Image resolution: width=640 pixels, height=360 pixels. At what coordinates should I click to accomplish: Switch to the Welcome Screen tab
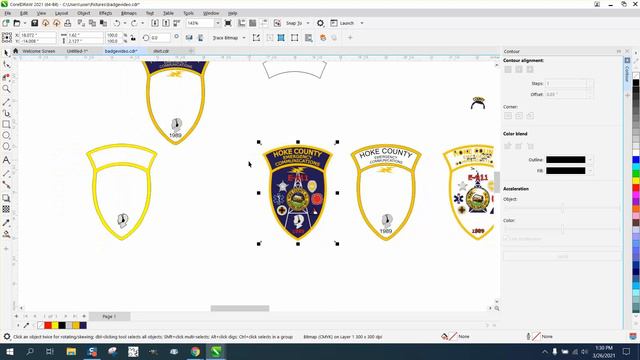point(38,51)
